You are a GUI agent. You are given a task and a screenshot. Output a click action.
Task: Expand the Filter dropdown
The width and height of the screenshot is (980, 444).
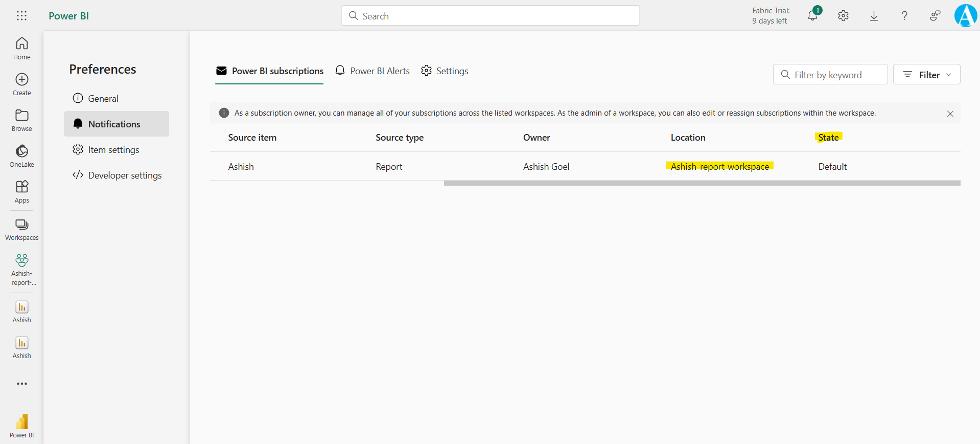[926, 75]
